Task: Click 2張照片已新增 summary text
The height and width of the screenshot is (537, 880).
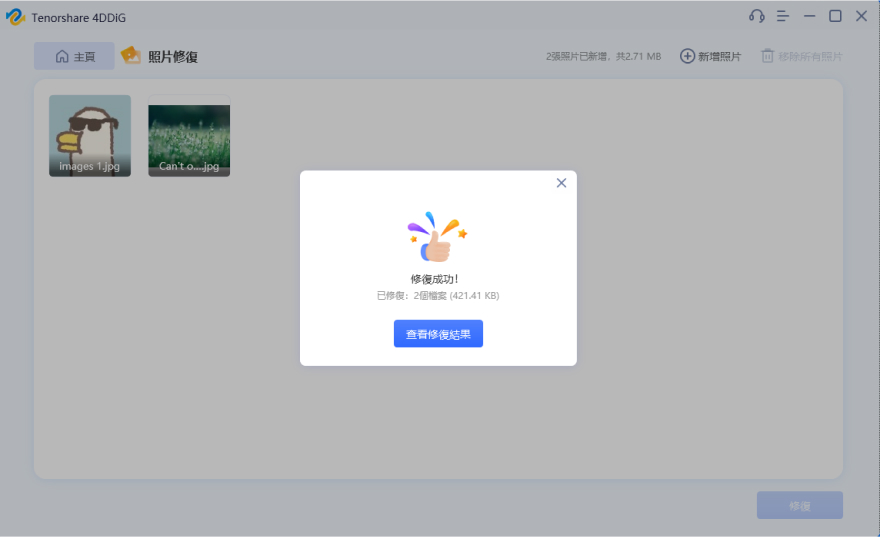Action: click(603, 56)
